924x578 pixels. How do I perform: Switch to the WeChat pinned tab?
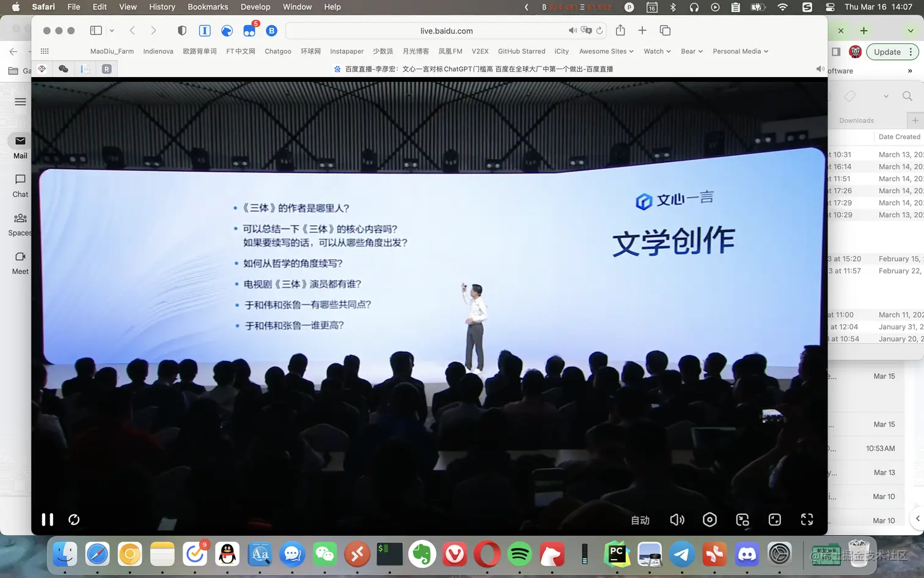point(63,69)
